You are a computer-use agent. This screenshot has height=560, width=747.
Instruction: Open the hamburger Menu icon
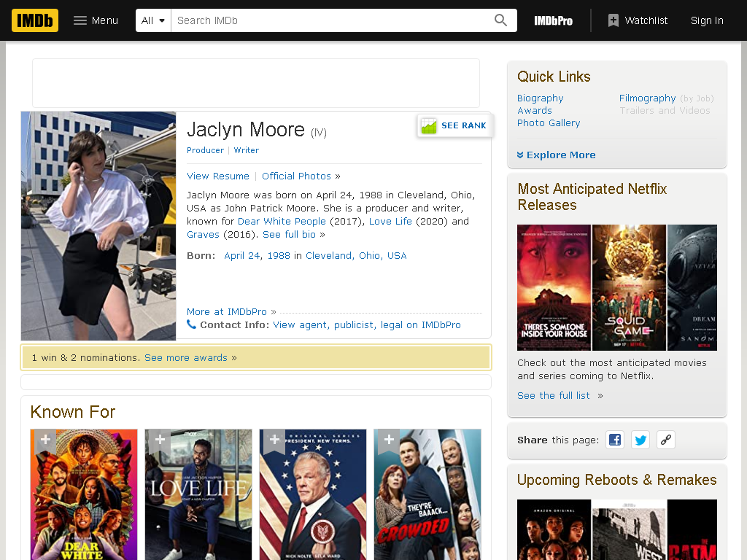point(80,20)
